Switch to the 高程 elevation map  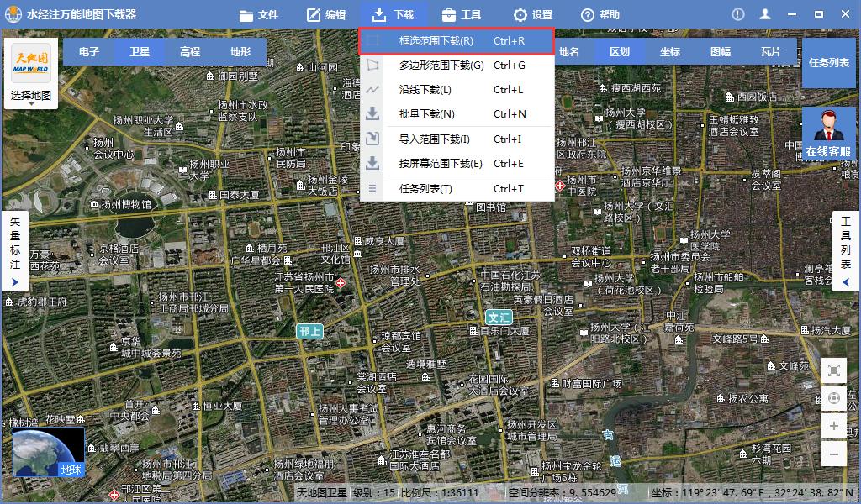pos(190,52)
